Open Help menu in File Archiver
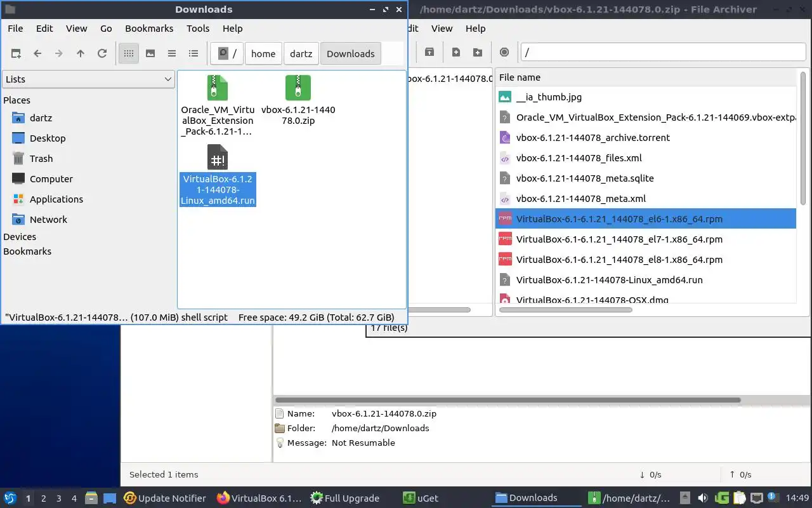 [x=476, y=28]
